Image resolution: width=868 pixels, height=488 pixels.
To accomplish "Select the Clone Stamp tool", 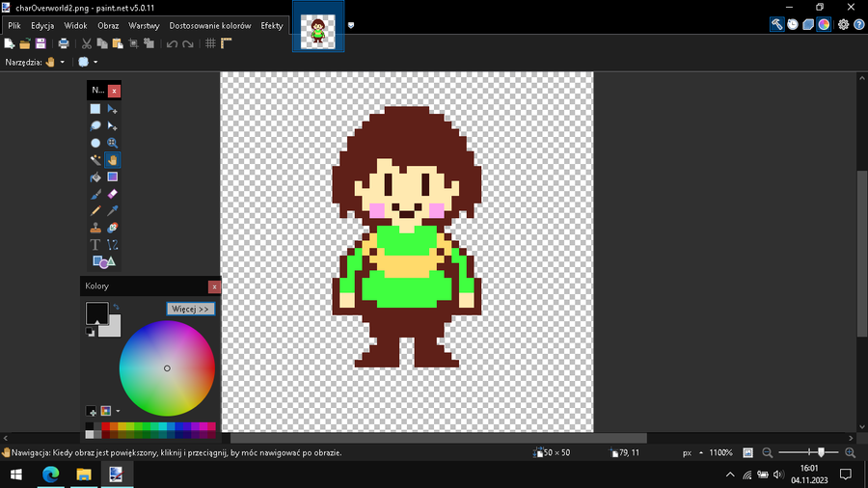I will click(95, 228).
